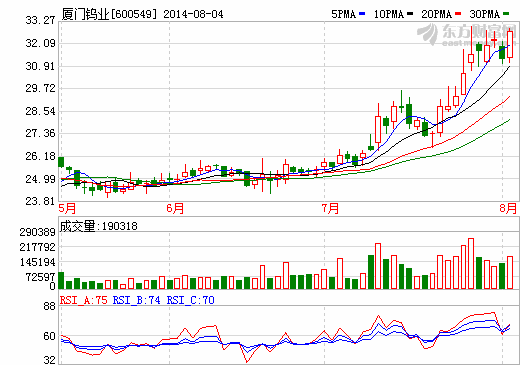Click the 72597 volume axis label
The height and width of the screenshot is (365, 520).
click(41, 277)
